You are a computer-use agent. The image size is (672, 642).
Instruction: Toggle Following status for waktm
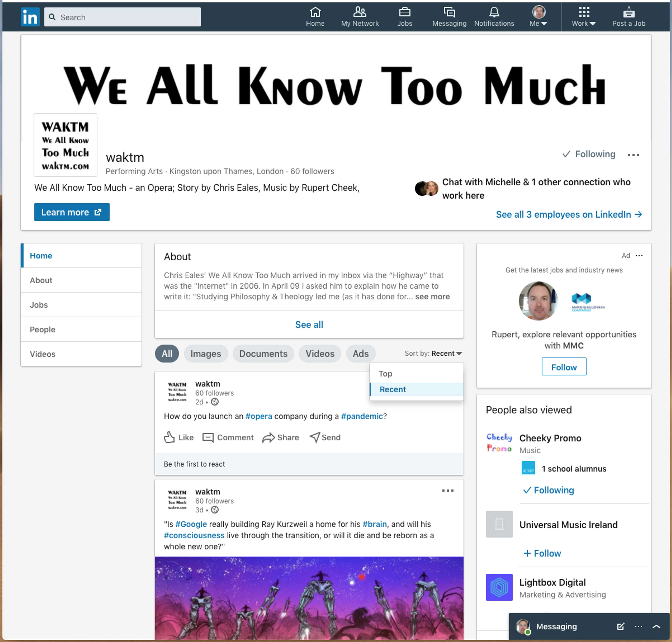point(588,154)
